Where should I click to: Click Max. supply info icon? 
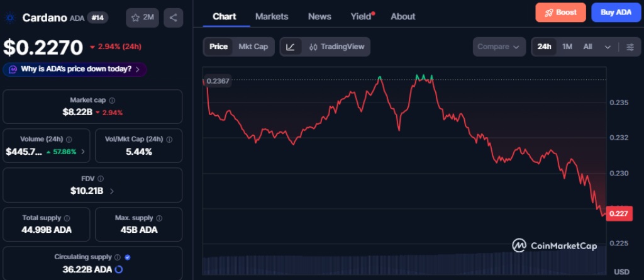coord(159,218)
